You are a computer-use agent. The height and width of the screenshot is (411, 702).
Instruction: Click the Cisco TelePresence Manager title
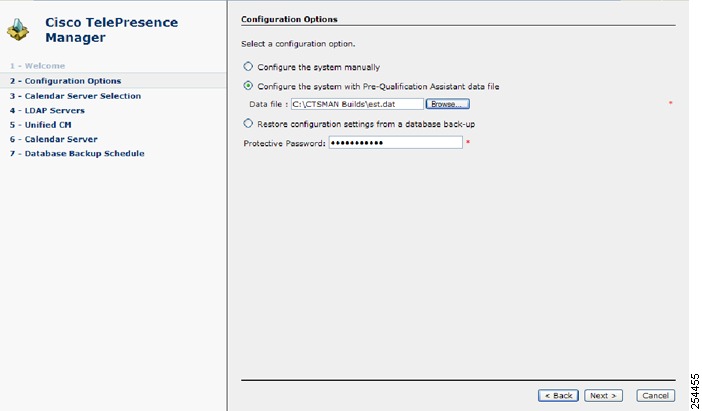pyautogui.click(x=111, y=30)
